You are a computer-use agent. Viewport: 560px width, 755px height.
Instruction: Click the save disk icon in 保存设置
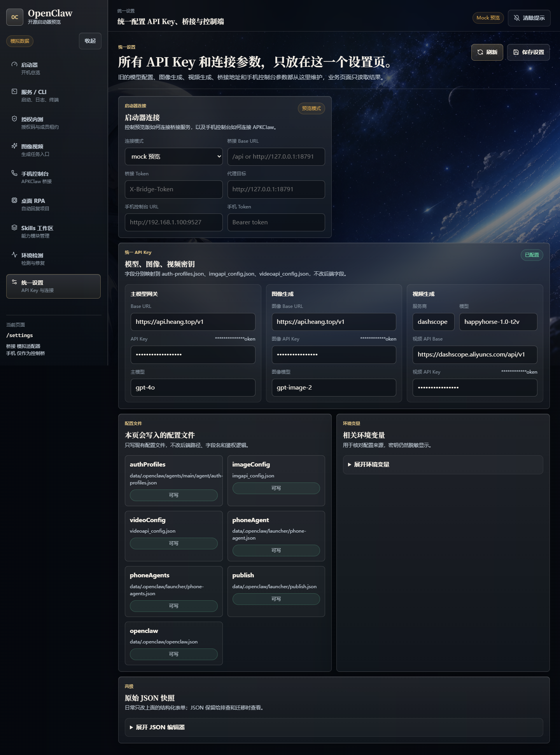pos(516,52)
